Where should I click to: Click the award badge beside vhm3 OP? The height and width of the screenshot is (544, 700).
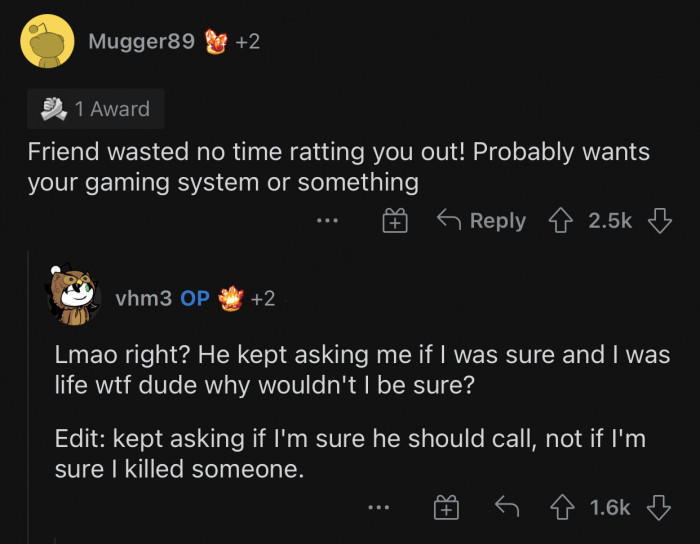(232, 297)
